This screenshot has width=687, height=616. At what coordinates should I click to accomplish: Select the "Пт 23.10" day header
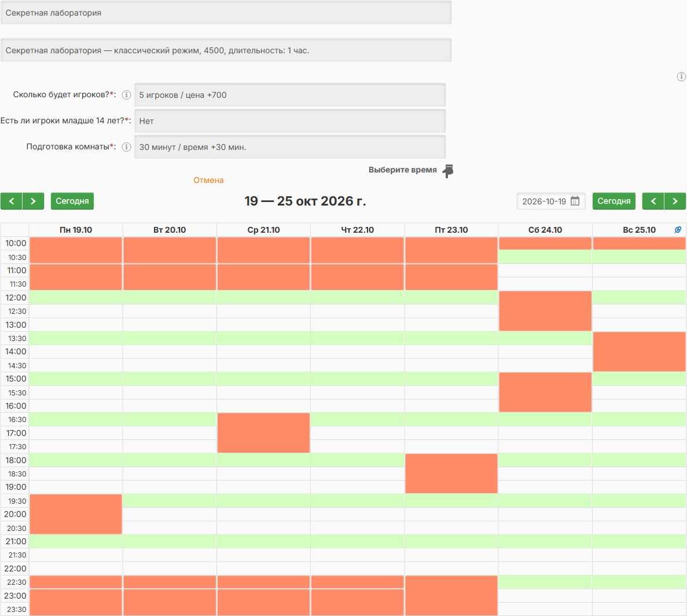pyautogui.click(x=451, y=230)
